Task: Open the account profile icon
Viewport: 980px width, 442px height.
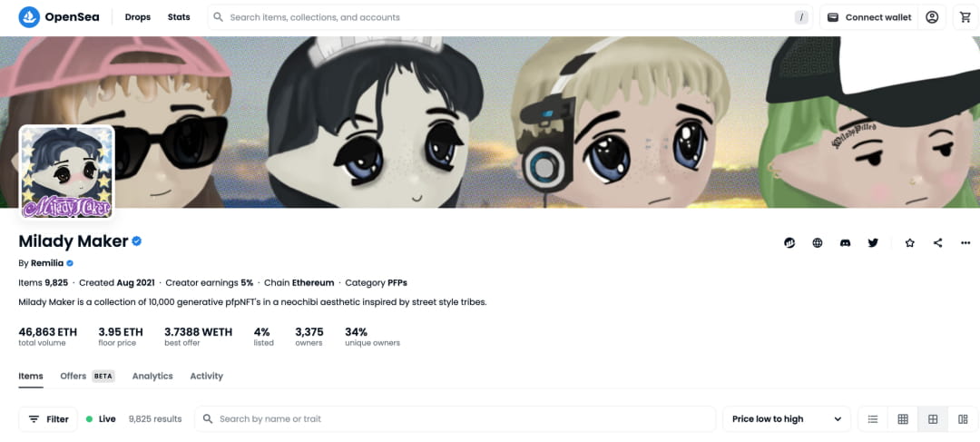Action: tap(932, 17)
